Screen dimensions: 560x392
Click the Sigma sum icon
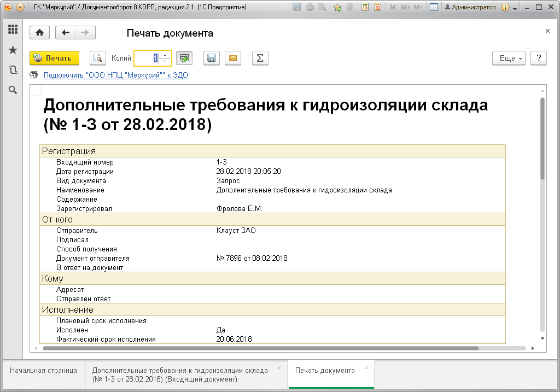(260, 58)
